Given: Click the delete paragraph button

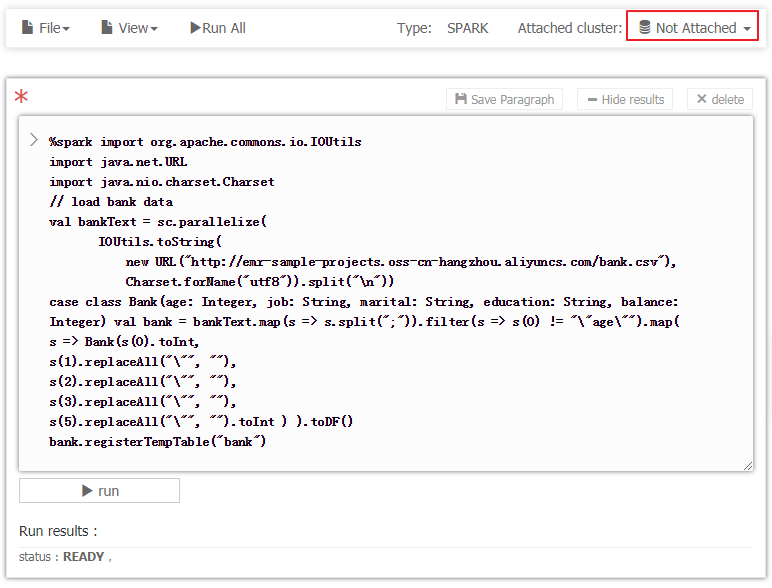Looking at the screenshot, I should click(x=720, y=99).
